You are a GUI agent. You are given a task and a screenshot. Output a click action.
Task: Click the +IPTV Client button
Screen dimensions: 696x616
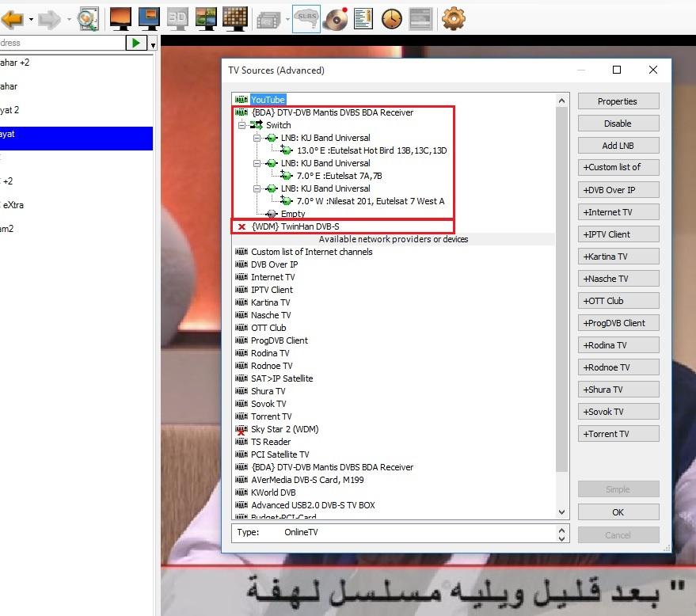pyautogui.click(x=618, y=234)
